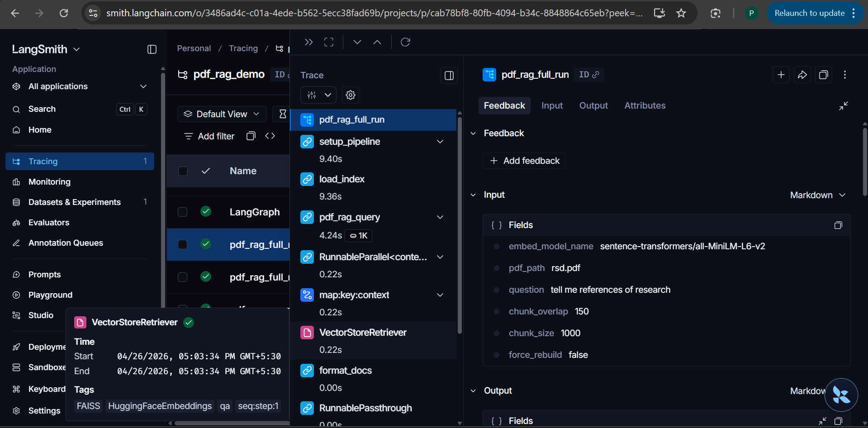
Task: Go to next run with down chevron
Action: pos(357,42)
